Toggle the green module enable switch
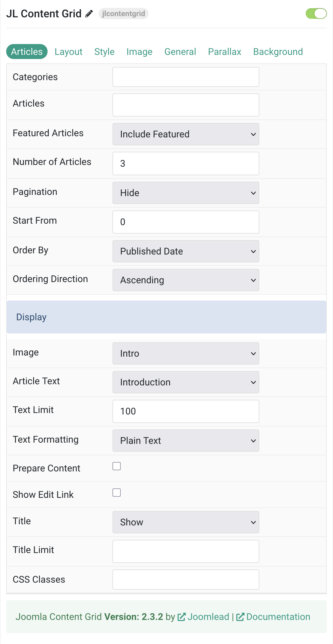This screenshot has width=333, height=644. click(316, 14)
